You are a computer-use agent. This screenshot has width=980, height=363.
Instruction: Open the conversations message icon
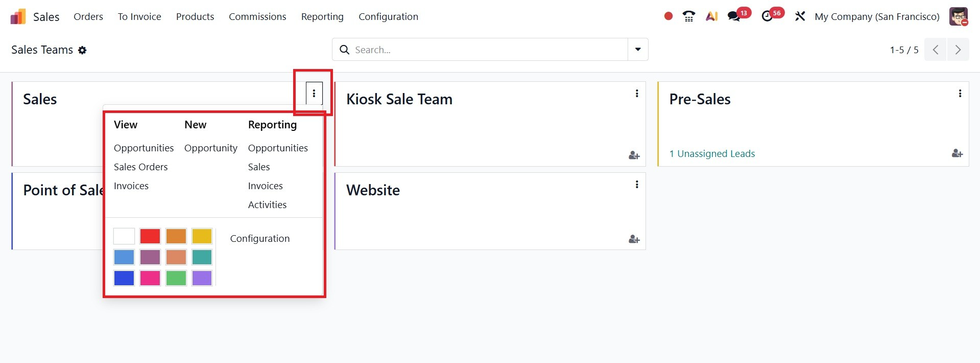[734, 16]
